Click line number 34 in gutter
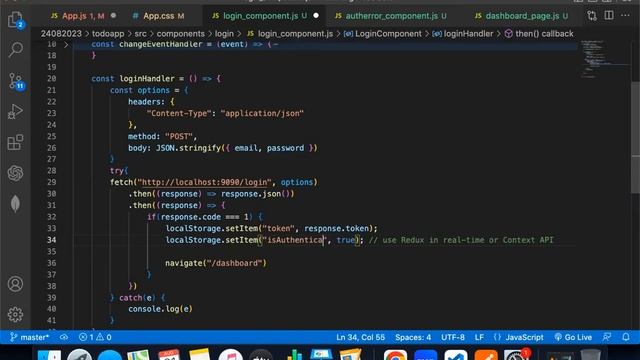Image resolution: width=640 pixels, height=360 pixels. (51, 240)
